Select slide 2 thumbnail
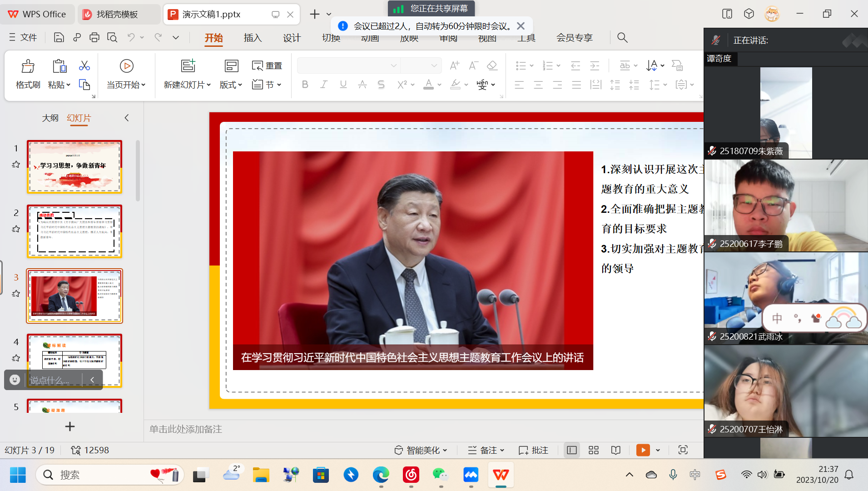 tap(74, 231)
